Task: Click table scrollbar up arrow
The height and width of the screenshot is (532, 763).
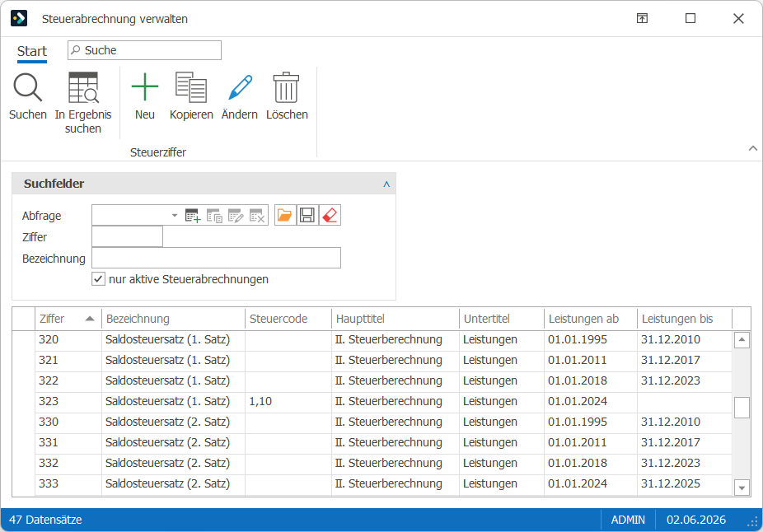Action: (x=742, y=340)
